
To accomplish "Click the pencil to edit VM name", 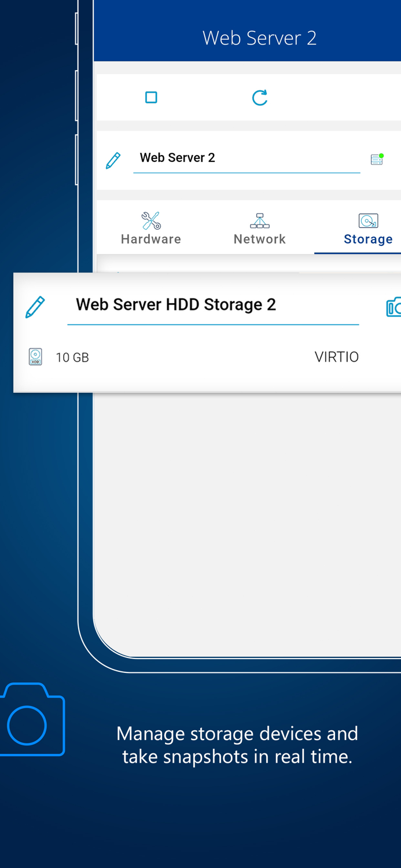I will 113,160.
